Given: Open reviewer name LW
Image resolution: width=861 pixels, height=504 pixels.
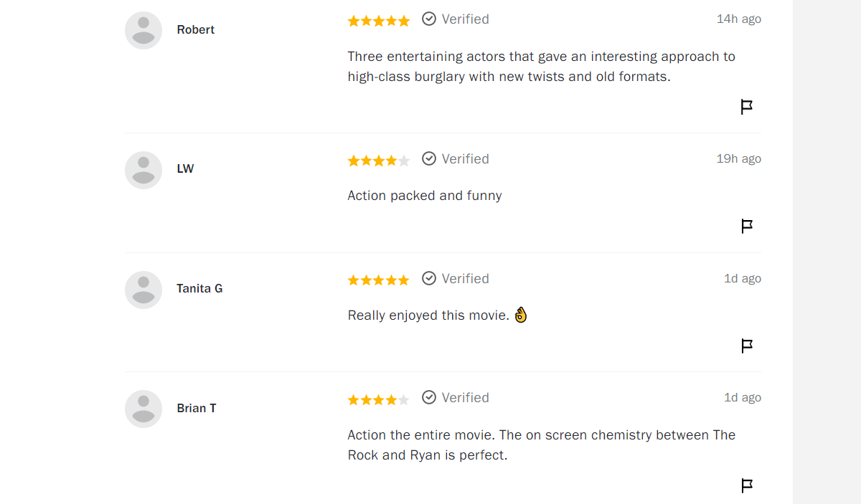Looking at the screenshot, I should [185, 168].
